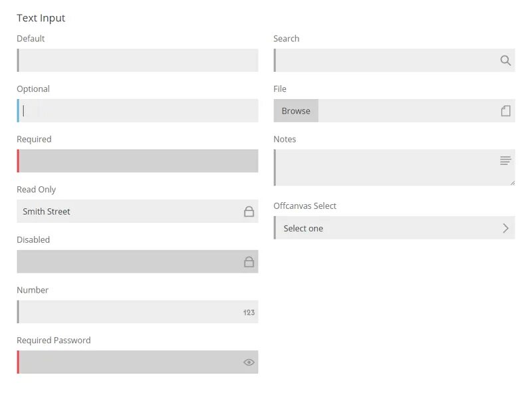Focus the Number input field
Image resolution: width=532 pixels, height=399 pixels.
click(x=126, y=312)
